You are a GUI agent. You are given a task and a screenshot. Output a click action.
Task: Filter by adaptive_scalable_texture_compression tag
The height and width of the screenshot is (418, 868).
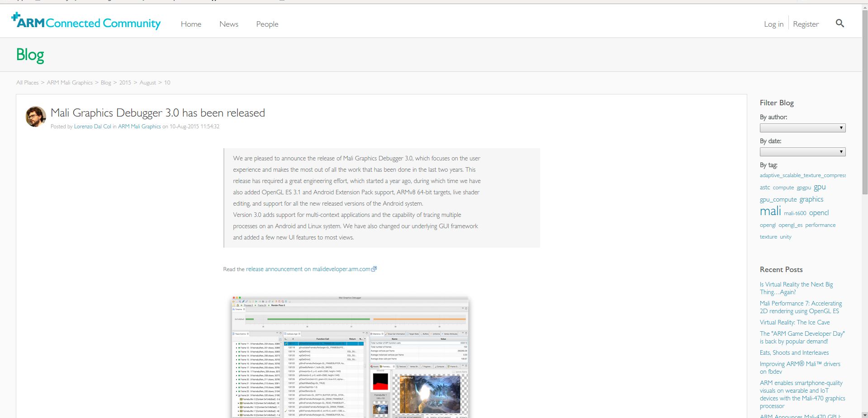[x=803, y=175]
